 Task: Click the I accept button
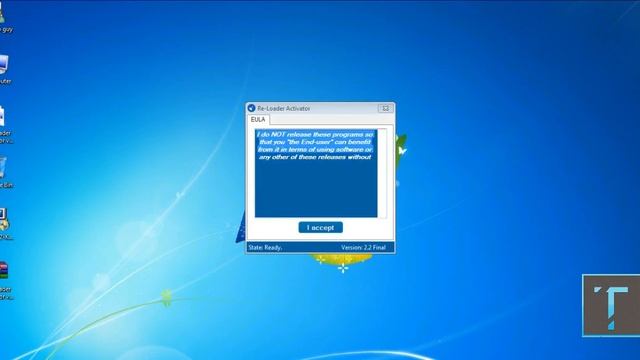(x=320, y=227)
